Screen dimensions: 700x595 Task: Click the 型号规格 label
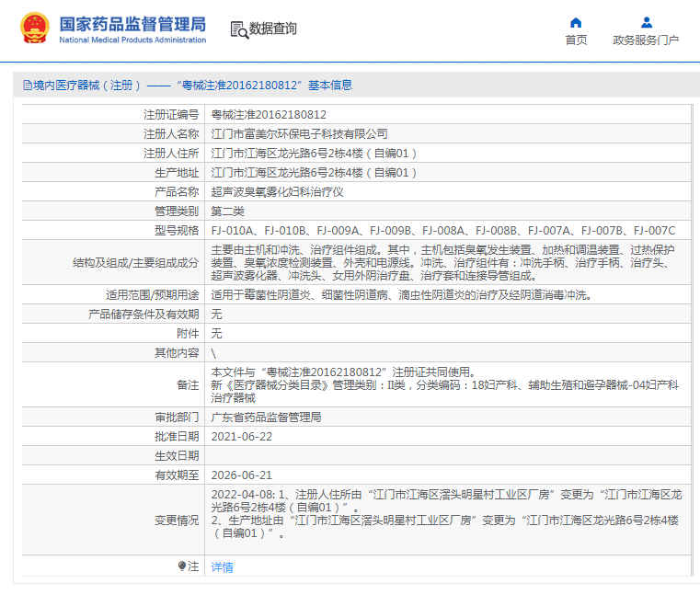(177, 230)
